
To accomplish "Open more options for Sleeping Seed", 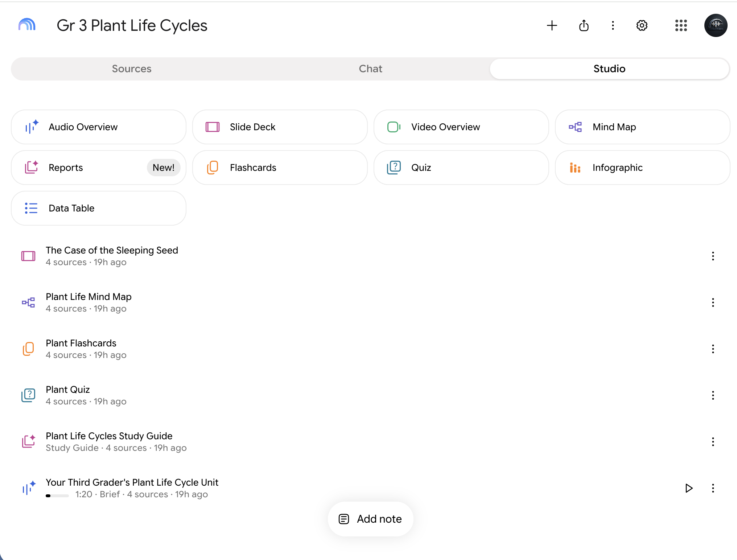I will (713, 256).
